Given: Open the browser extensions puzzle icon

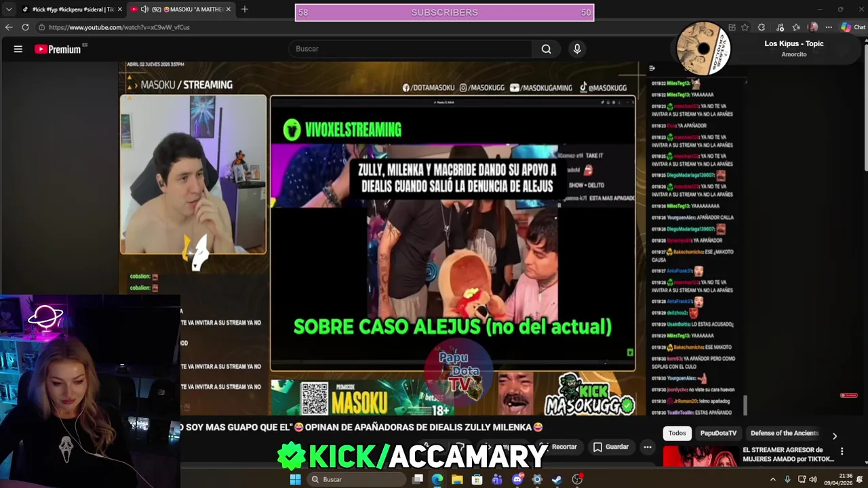Looking at the screenshot, I should coord(762,27).
